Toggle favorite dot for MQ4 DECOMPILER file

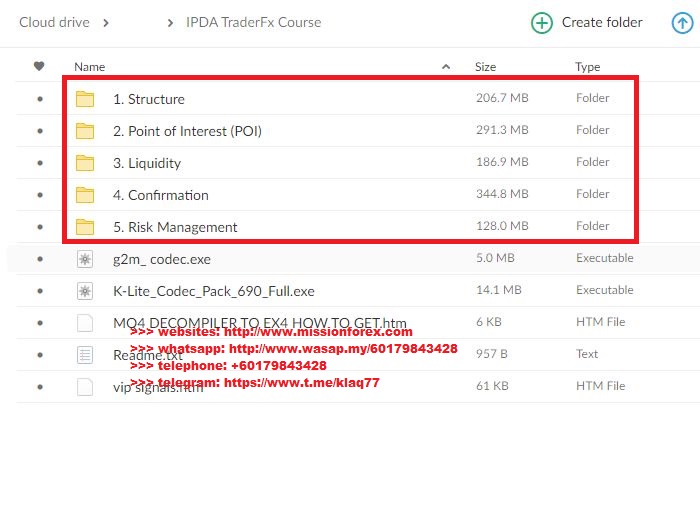click(40, 323)
